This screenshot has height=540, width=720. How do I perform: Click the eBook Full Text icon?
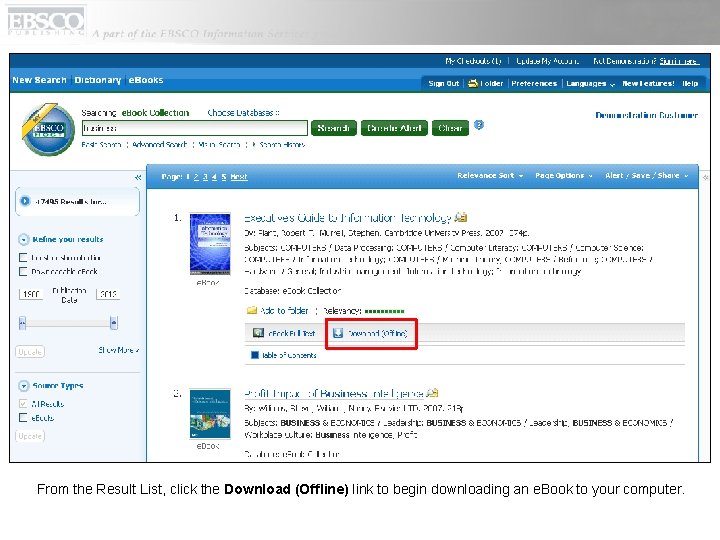(x=259, y=333)
